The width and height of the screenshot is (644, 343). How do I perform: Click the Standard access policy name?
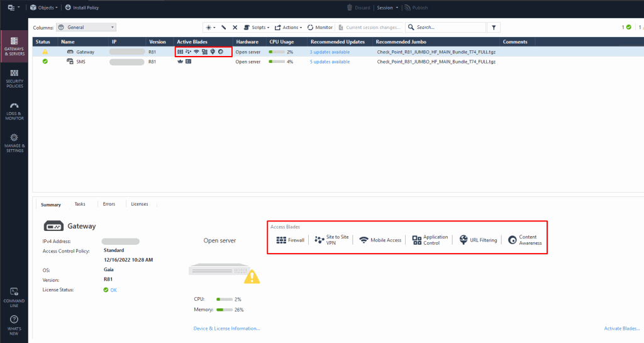click(114, 250)
